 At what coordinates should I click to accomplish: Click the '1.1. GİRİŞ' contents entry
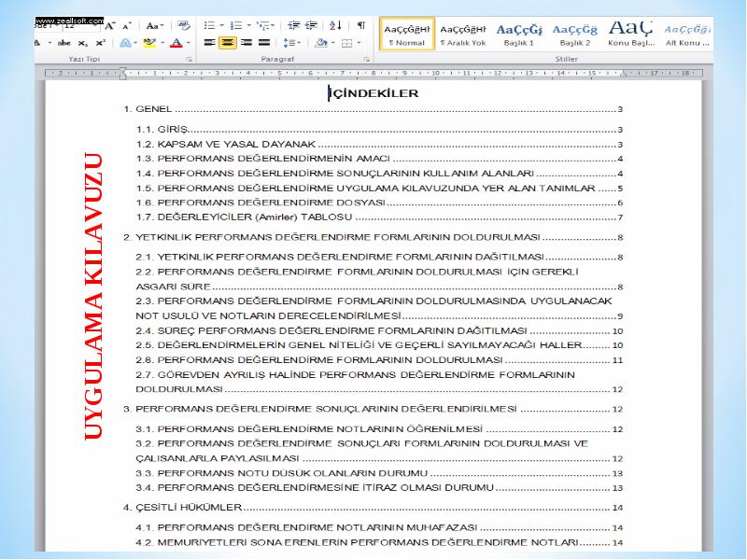pos(380,130)
